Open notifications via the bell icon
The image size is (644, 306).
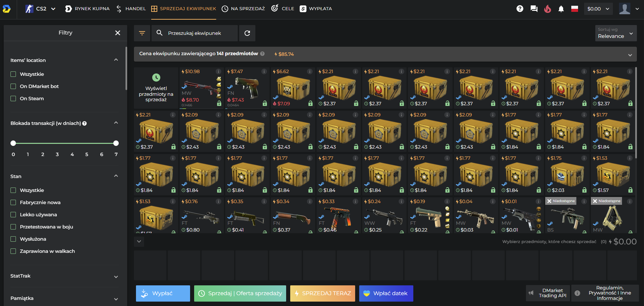click(561, 9)
